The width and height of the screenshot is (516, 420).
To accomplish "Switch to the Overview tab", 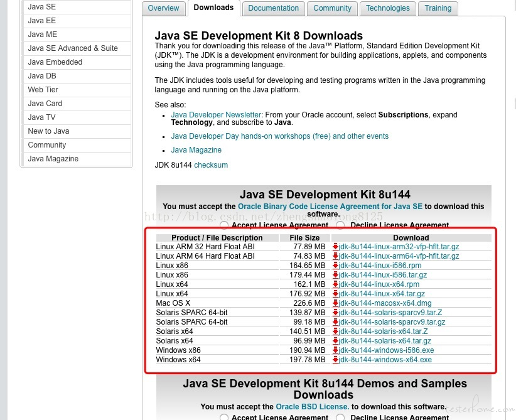I will [163, 8].
